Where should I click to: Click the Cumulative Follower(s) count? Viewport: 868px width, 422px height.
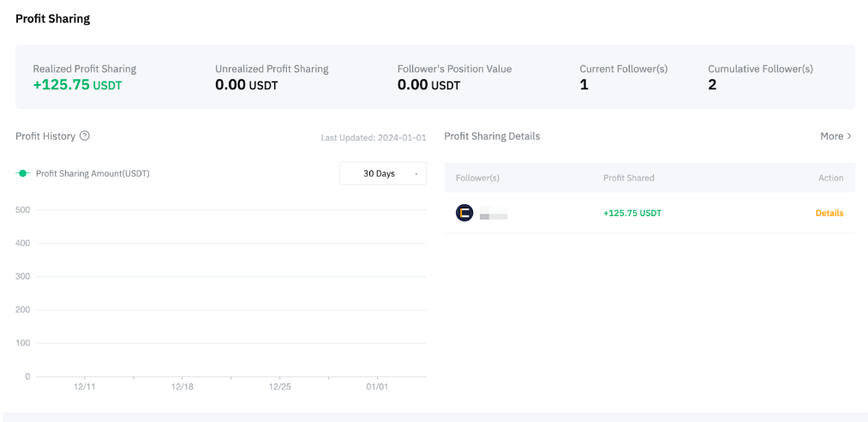click(x=712, y=85)
